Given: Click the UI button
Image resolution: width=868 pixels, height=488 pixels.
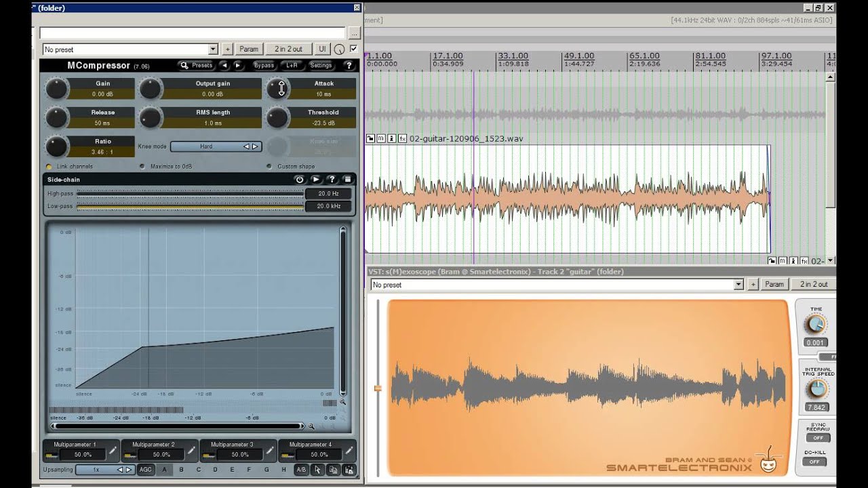Looking at the screenshot, I should click(322, 49).
